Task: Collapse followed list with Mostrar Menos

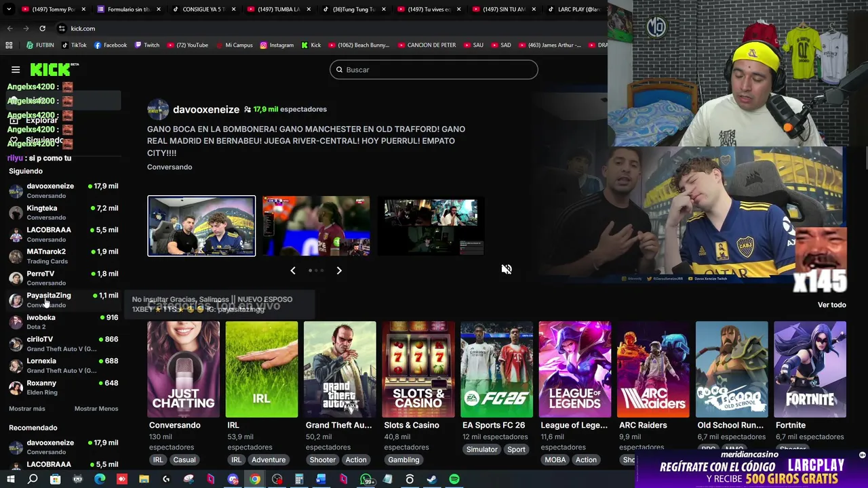Action: pos(96,409)
